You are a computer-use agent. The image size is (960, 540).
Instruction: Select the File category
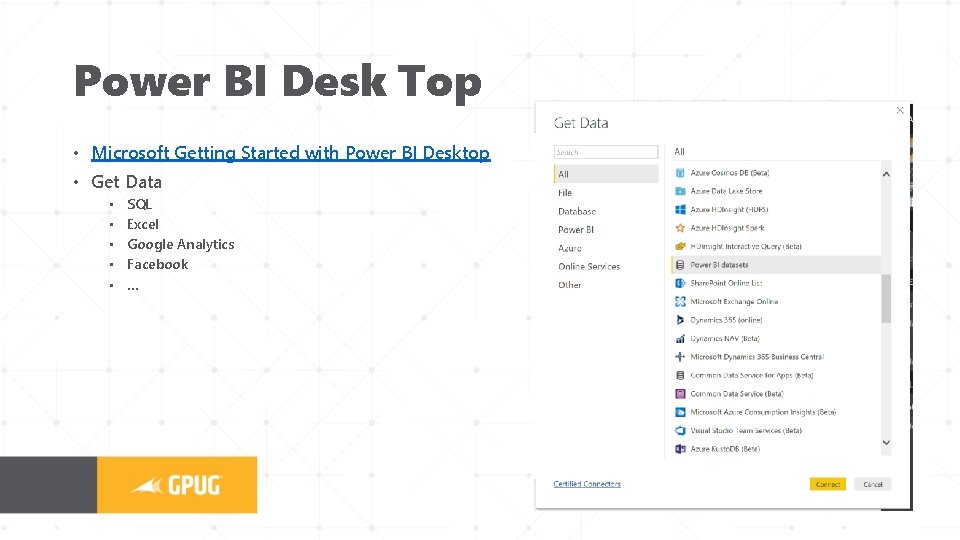[x=564, y=192]
